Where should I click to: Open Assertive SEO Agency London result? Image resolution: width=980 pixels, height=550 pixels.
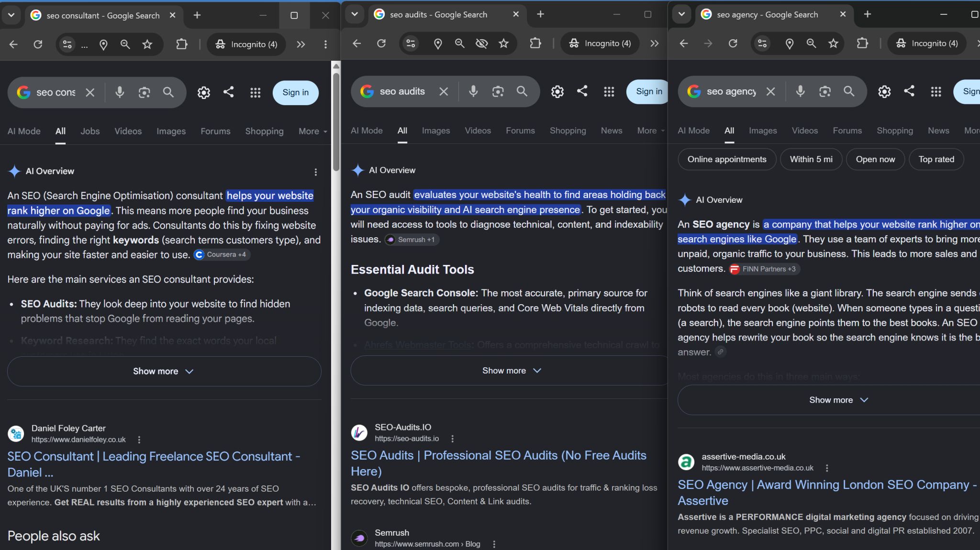click(827, 492)
